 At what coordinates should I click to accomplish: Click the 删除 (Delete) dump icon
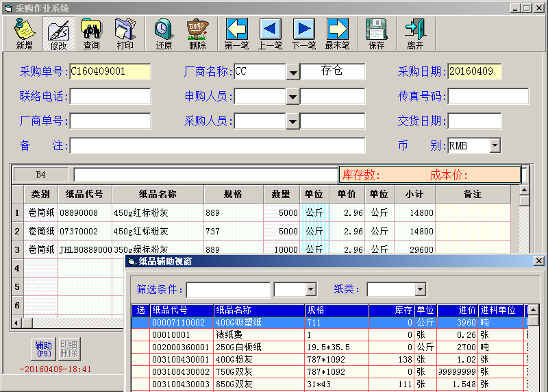pos(197,34)
